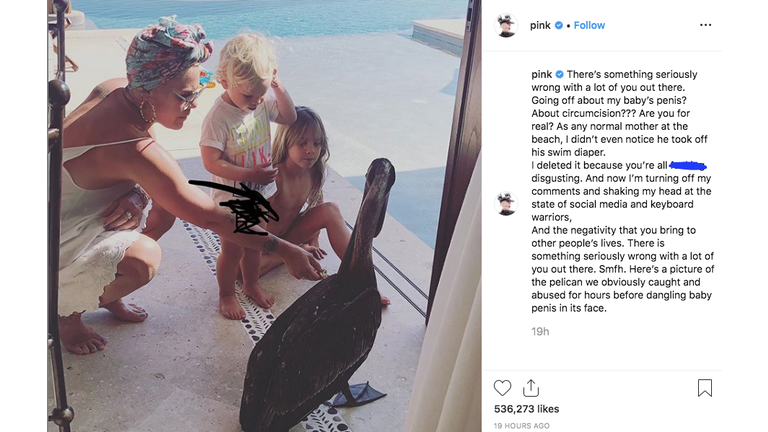
Task: Click the verified badge inside the caption
Action: tap(559, 74)
